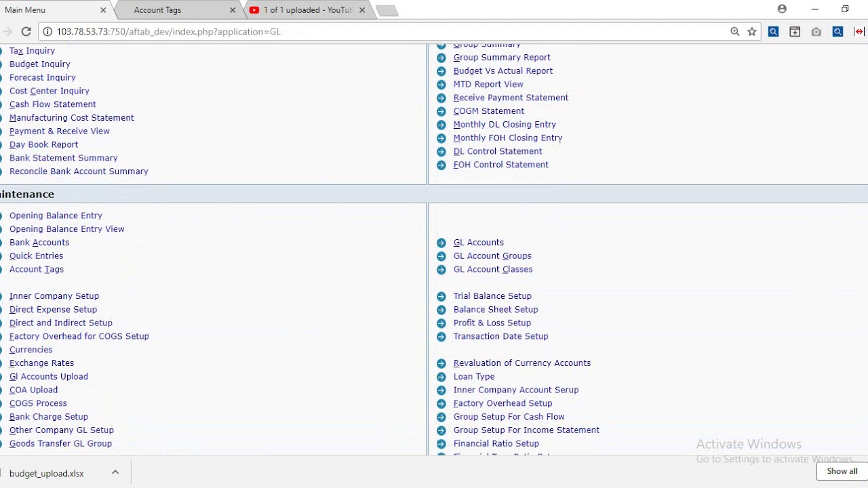
Task: Open the browser zoom magnifier icon
Action: point(735,31)
